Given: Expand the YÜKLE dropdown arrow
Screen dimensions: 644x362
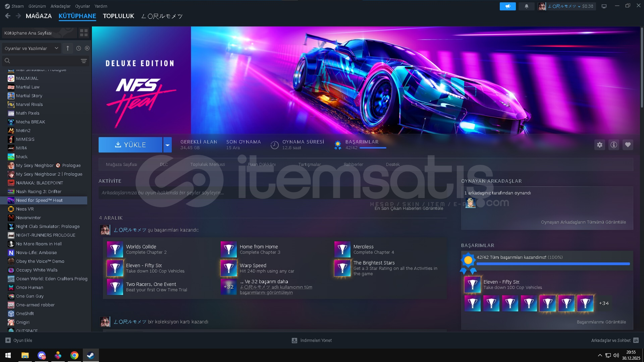Looking at the screenshot, I should [x=167, y=145].
